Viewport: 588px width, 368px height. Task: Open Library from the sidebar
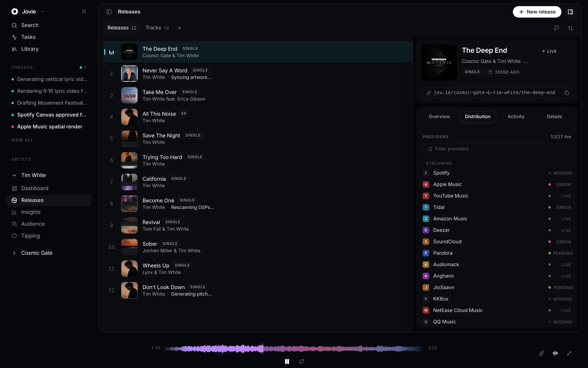(49, 49)
